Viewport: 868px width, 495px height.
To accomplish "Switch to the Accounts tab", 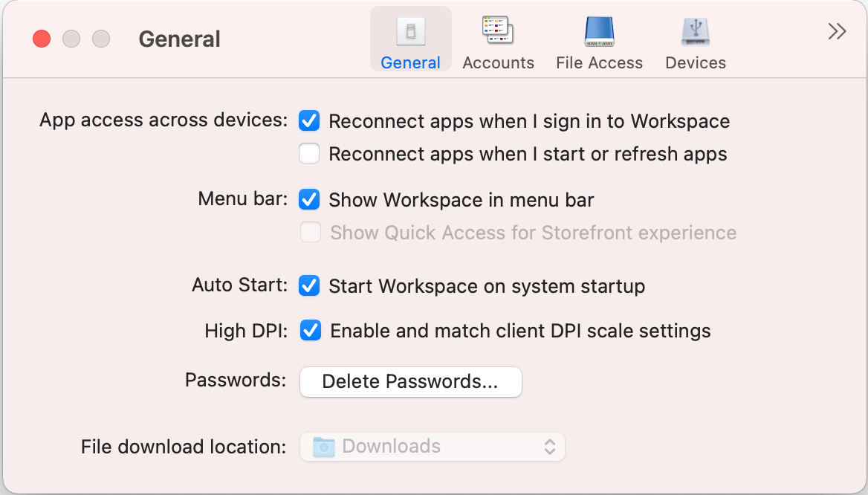I will pyautogui.click(x=497, y=63).
